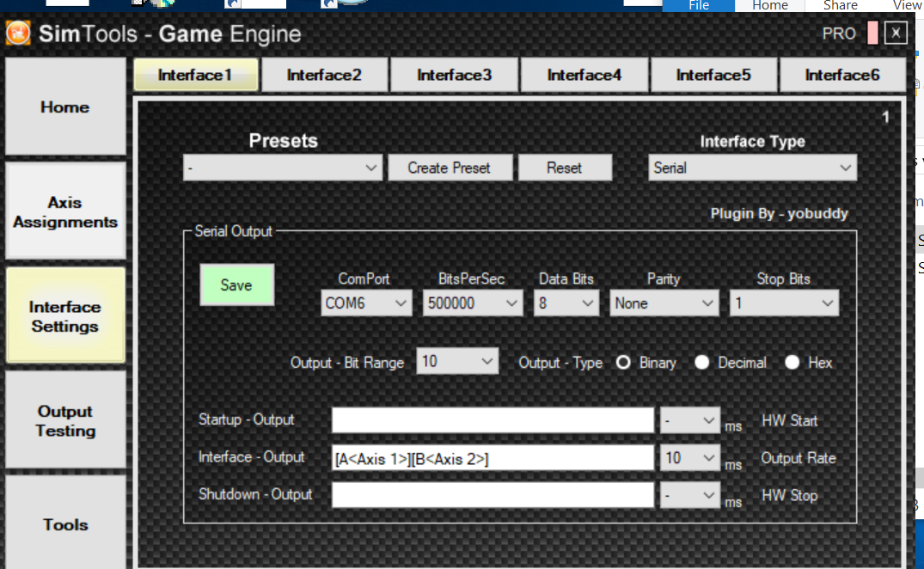Image resolution: width=924 pixels, height=569 pixels.
Task: Open the Parity None dropdown
Action: 664,303
